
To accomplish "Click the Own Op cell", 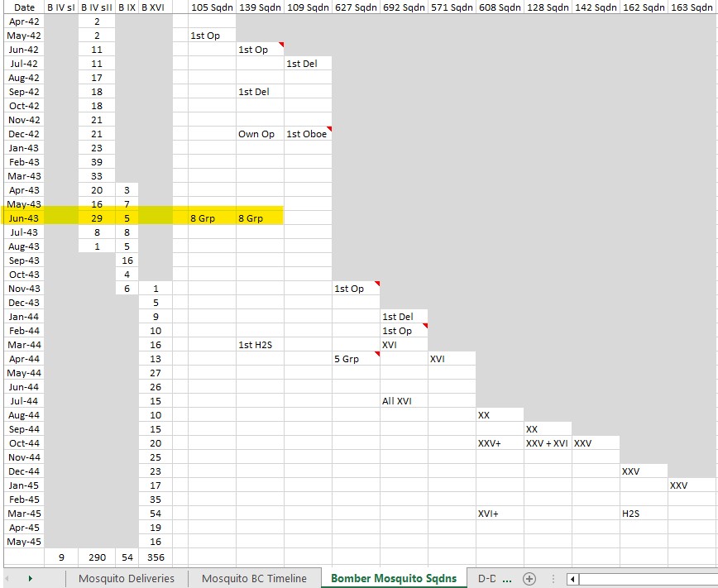I will (260, 134).
